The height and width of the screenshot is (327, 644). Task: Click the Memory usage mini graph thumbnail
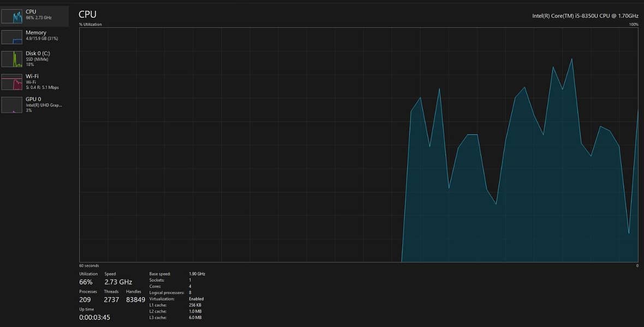click(12, 37)
